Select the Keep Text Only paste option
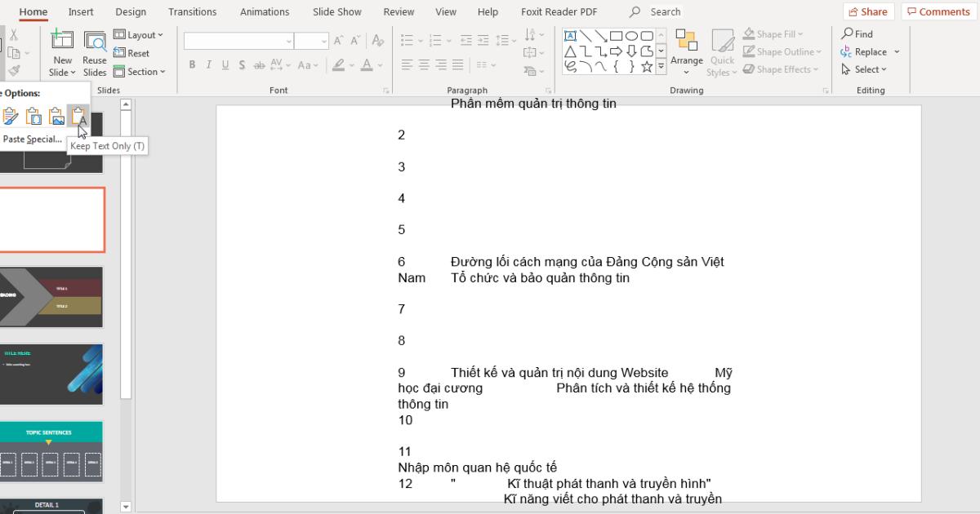The height and width of the screenshot is (514, 980). (79, 117)
